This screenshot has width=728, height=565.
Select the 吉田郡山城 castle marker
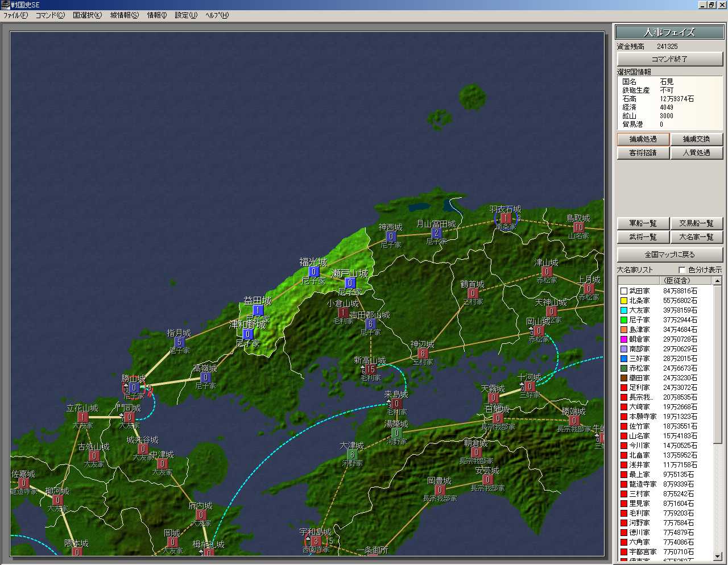point(370,324)
